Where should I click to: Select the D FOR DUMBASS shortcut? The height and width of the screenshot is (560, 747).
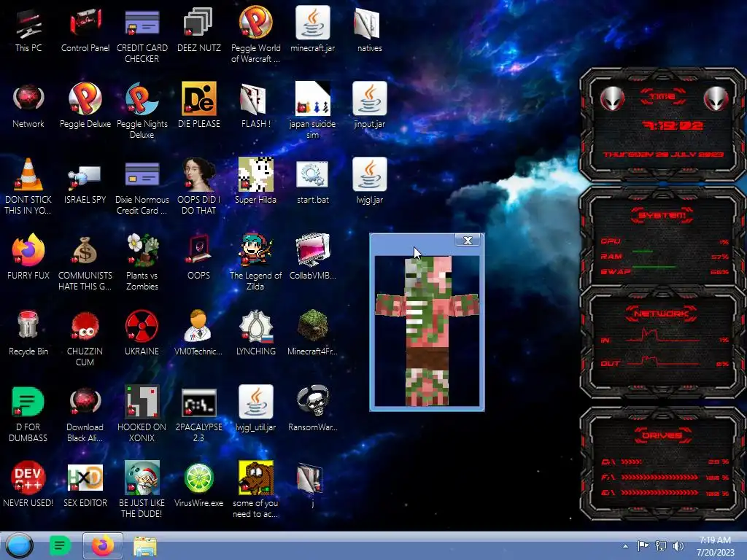[28, 414]
